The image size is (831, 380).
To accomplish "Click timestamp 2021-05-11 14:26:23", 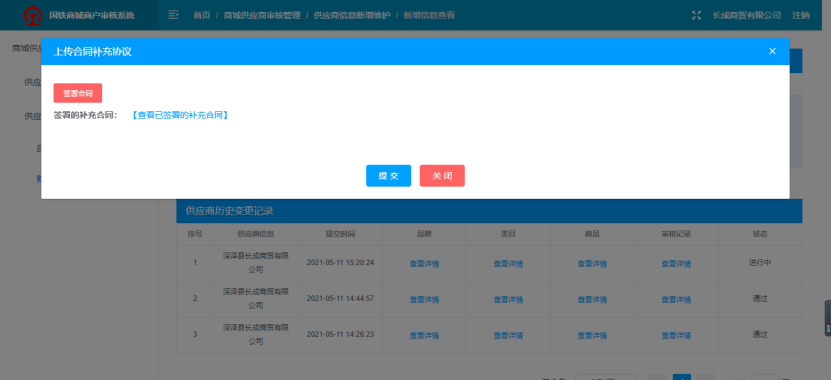I will point(340,335).
